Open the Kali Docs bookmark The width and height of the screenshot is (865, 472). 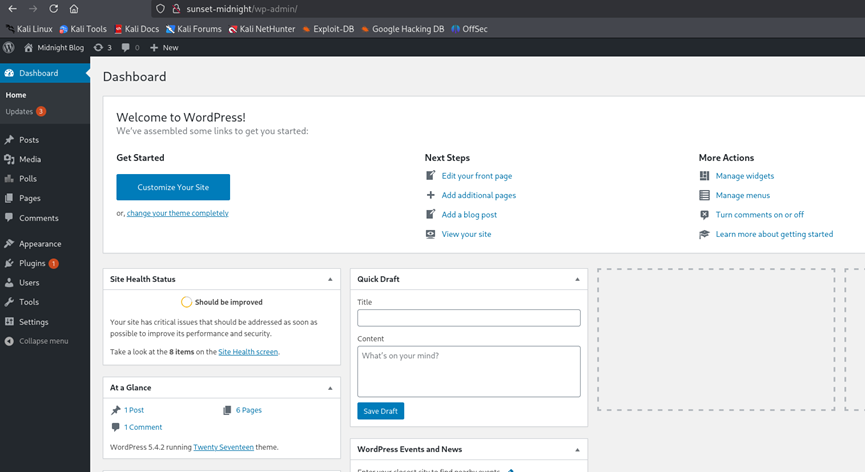[x=136, y=29]
